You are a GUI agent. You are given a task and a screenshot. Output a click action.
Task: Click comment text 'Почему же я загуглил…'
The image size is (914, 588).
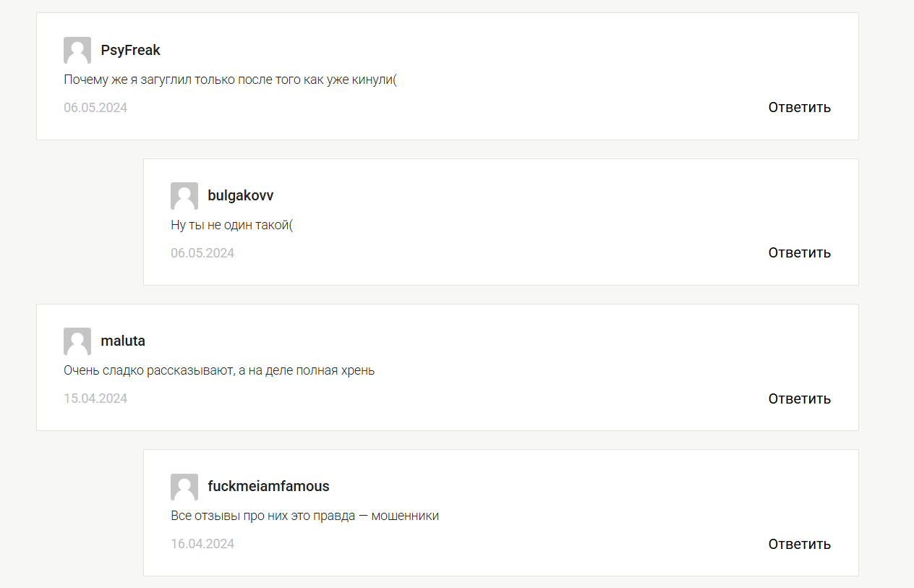231,80
